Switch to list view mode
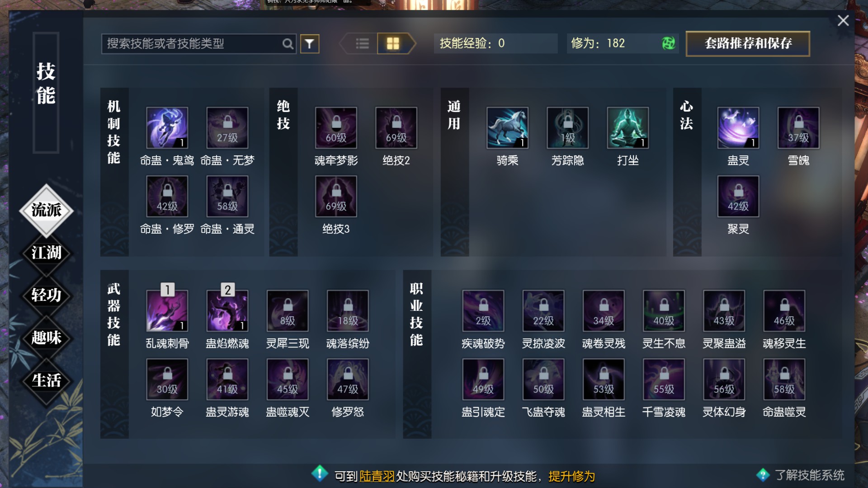Screen dimensions: 868x488 [362, 44]
